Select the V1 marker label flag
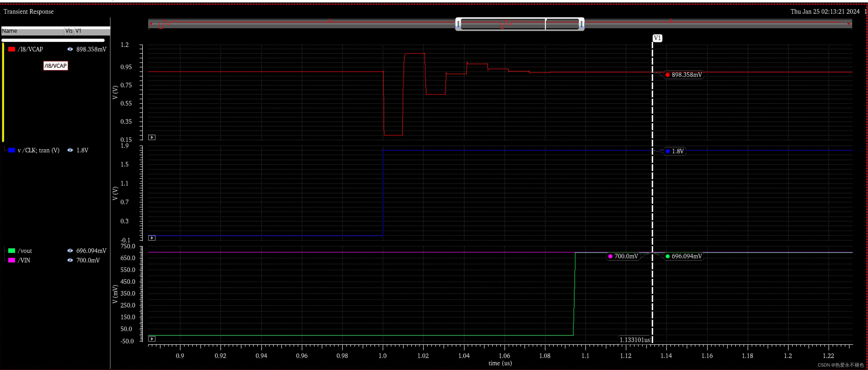Image resolution: width=868 pixels, height=370 pixels. click(657, 38)
